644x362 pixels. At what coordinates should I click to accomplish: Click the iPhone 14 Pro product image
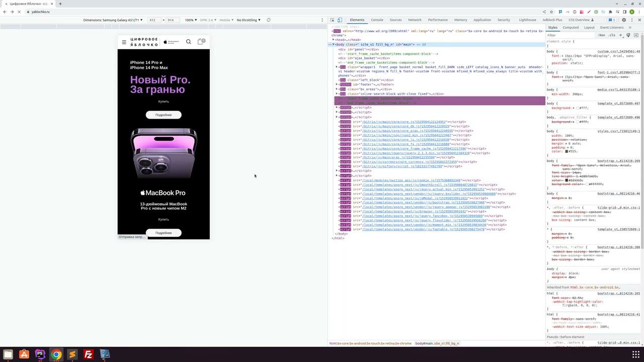(x=164, y=154)
